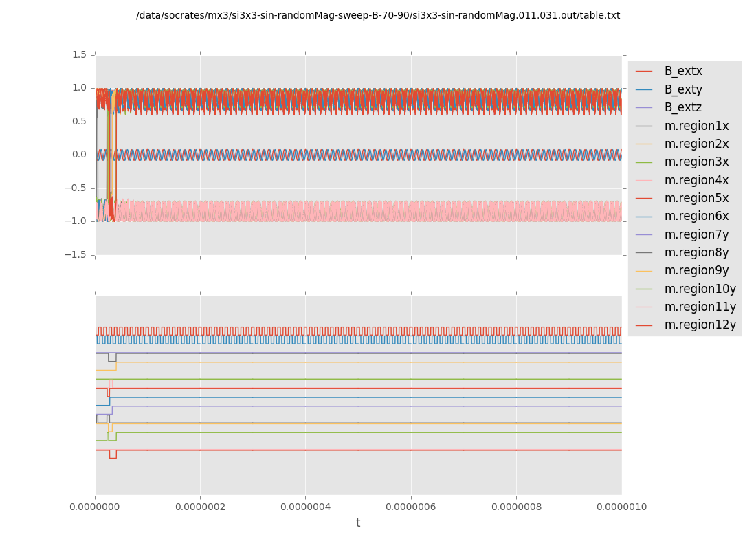This screenshot has width=756, height=550.
Task: Click the 0.0000010 x-axis tick label
Action: (621, 507)
